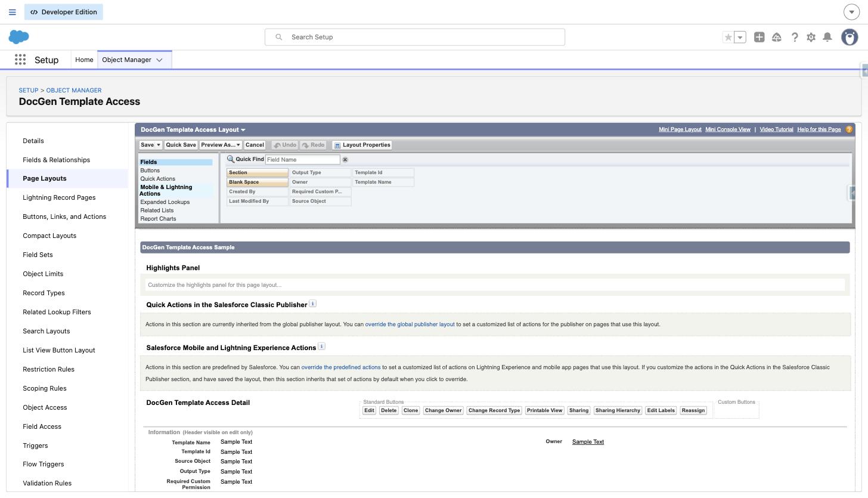Go to the Home tab
The height and width of the screenshot is (498, 868).
(x=84, y=60)
